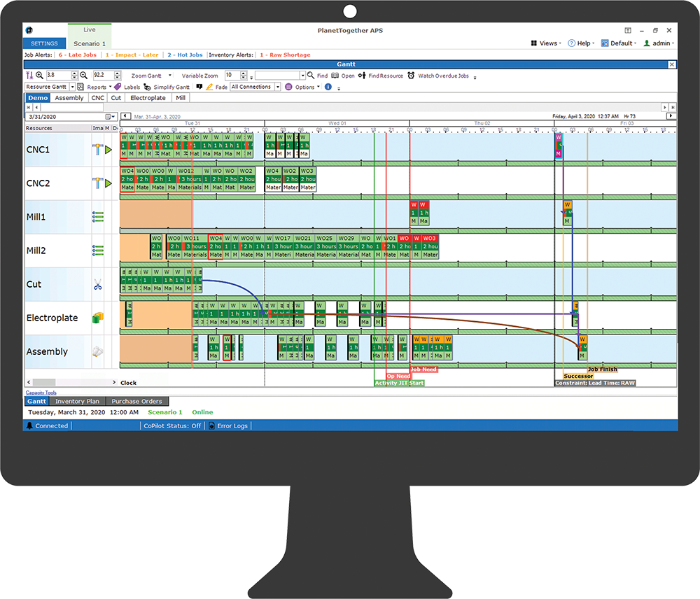Click the blue info icon in toolbar
The width and height of the screenshot is (700, 599).
[328, 87]
